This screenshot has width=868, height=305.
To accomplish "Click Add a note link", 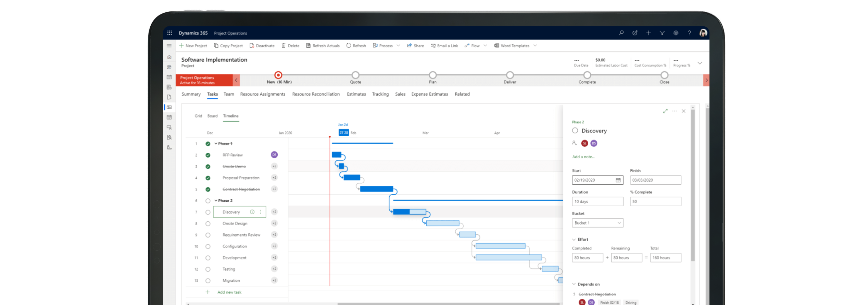I will [583, 157].
